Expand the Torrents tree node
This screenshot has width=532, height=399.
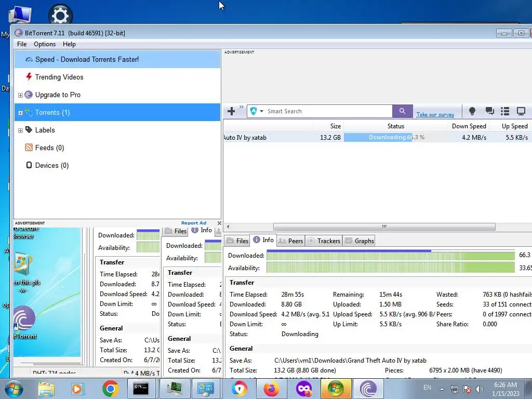click(x=20, y=113)
